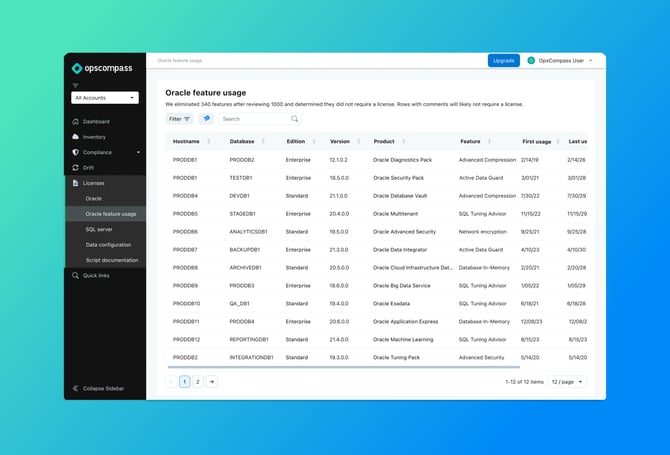Sort by Hostname column arrows
This screenshot has width=670, height=455.
(x=209, y=141)
